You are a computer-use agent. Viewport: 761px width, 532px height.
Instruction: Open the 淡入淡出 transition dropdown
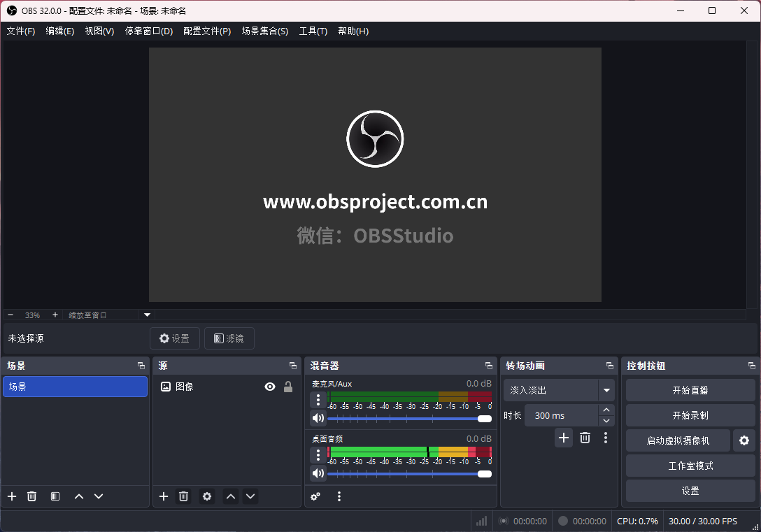pyautogui.click(x=559, y=390)
